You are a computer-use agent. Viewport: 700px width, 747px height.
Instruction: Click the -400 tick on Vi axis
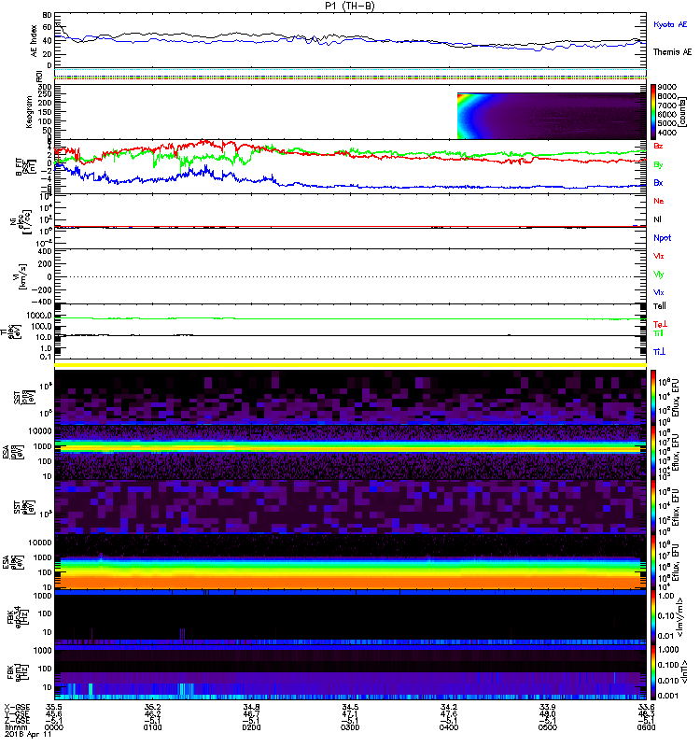click(x=42, y=302)
